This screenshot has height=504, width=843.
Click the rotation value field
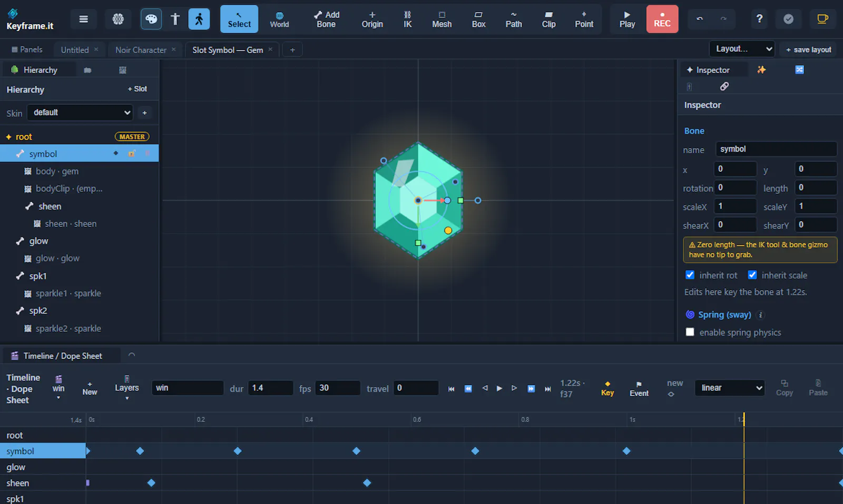(x=735, y=187)
